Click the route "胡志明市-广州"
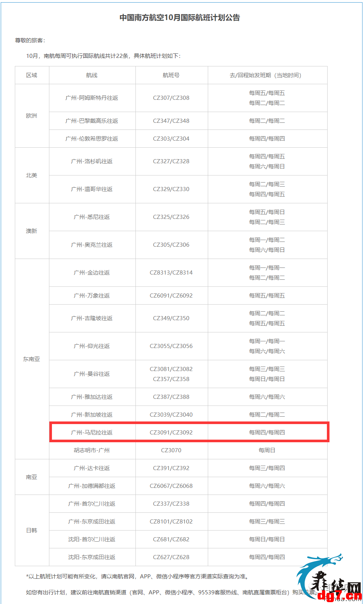Viewport: 364px width, 604px height. pyautogui.click(x=92, y=450)
